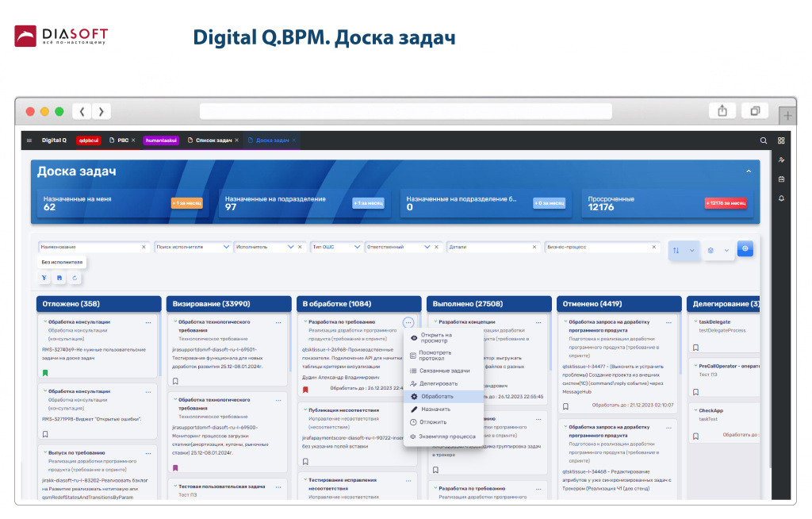Image resolution: width=812 pixels, height=519 pixels.
Task: Open the Просроченные counter tile
Action: pos(668,203)
